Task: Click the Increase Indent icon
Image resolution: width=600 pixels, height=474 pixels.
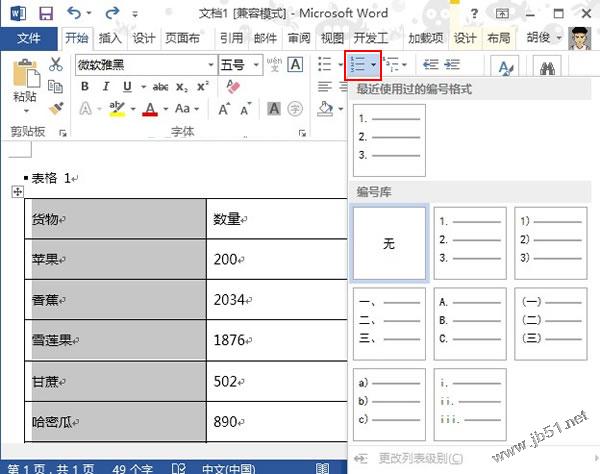Action: pos(452,65)
